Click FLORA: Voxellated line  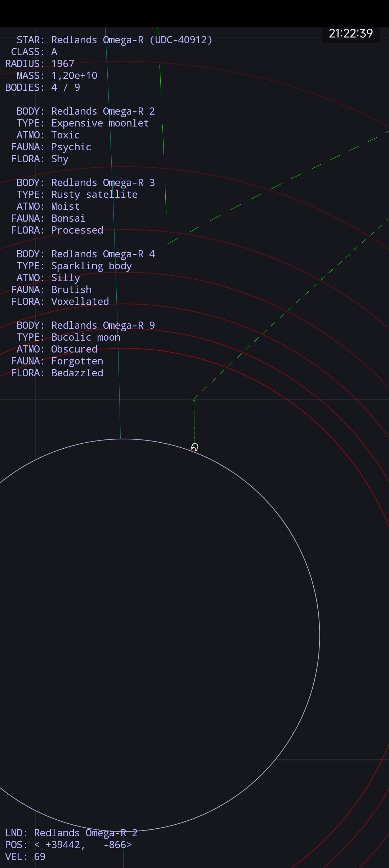coord(60,301)
